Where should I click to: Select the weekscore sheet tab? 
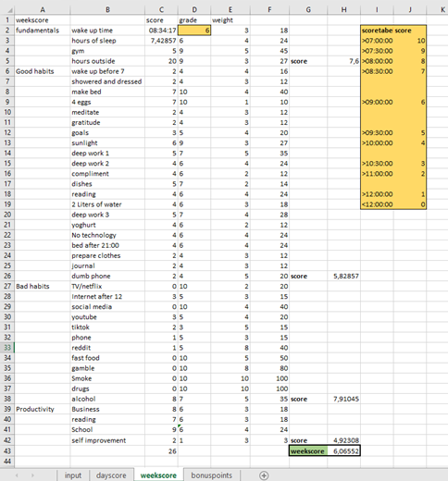tap(158, 475)
